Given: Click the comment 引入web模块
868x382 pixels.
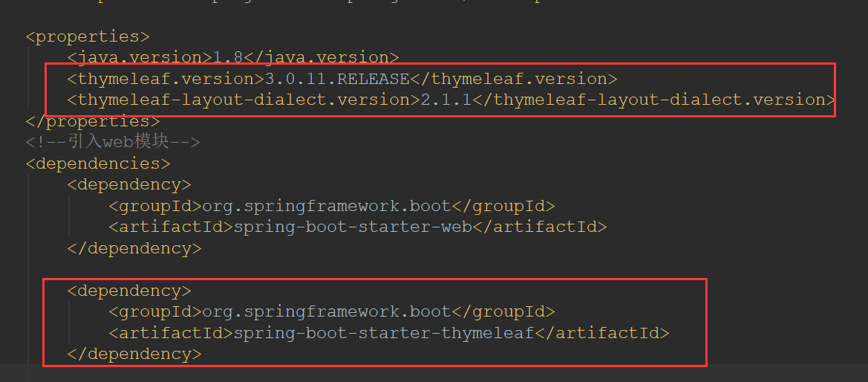Looking at the screenshot, I should pyautogui.click(x=119, y=143).
